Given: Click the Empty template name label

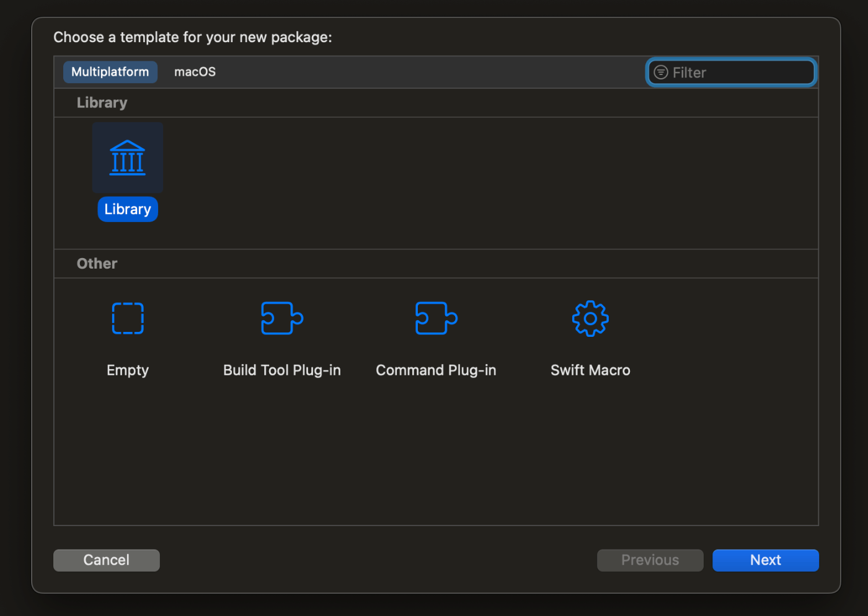Looking at the screenshot, I should click(x=128, y=370).
